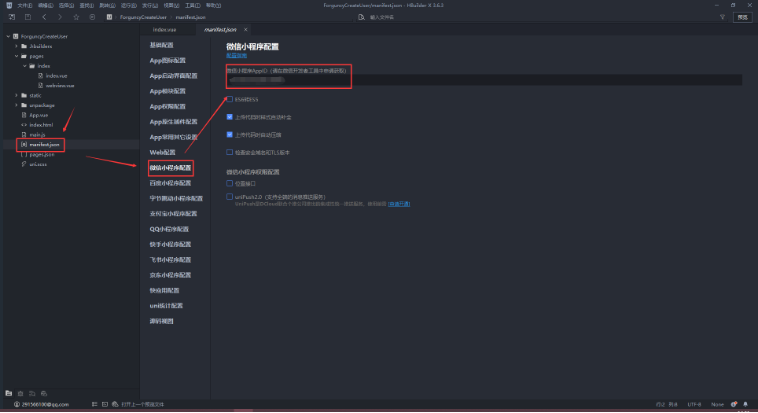Click the notification bell in status bar

point(745,404)
